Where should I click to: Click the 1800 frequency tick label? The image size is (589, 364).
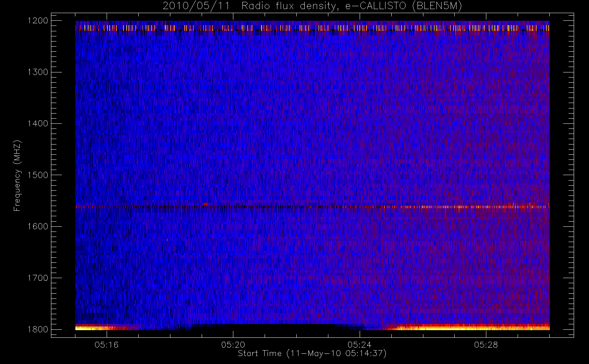(38, 329)
